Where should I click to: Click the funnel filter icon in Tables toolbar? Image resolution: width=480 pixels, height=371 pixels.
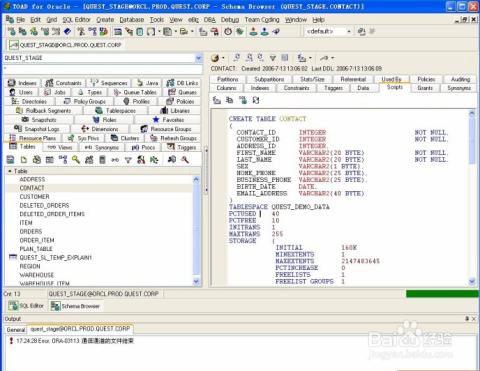click(128, 160)
